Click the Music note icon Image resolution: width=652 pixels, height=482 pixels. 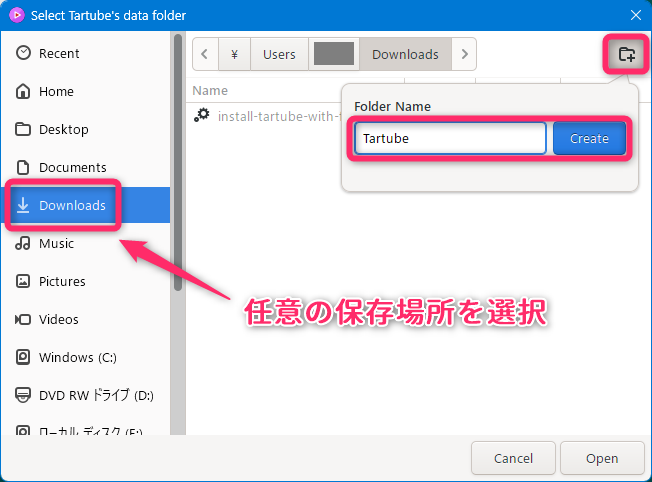click(x=23, y=243)
